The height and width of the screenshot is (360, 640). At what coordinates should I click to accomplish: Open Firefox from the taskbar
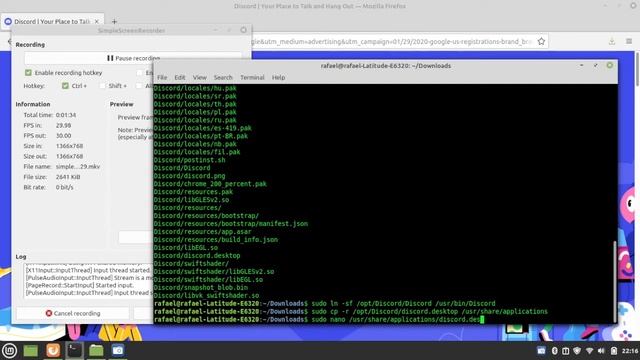[53, 350]
